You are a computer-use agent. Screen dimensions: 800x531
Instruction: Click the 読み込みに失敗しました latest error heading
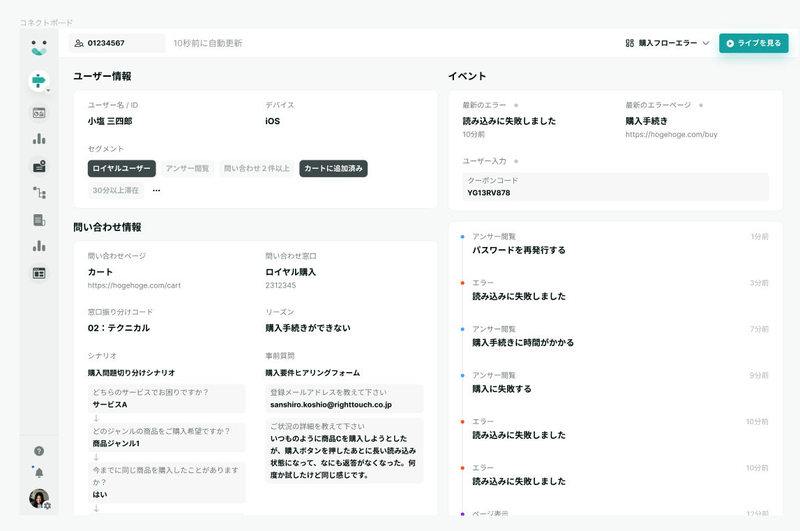509,121
